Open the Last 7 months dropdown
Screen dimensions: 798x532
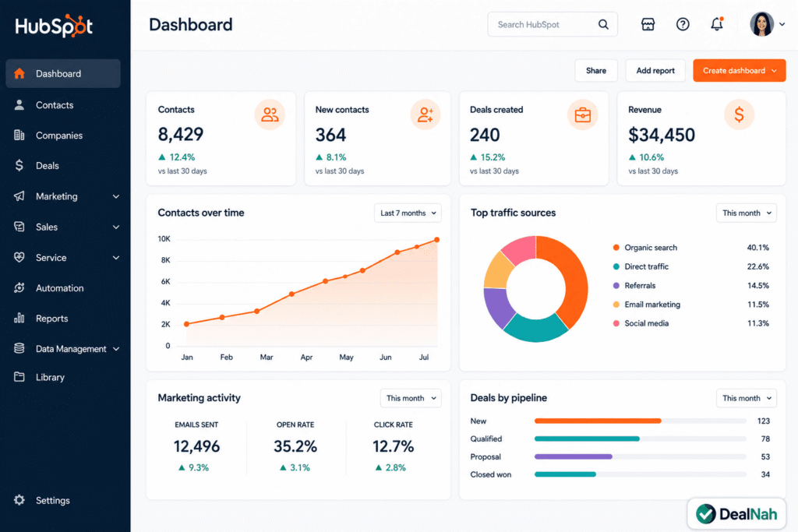408,213
